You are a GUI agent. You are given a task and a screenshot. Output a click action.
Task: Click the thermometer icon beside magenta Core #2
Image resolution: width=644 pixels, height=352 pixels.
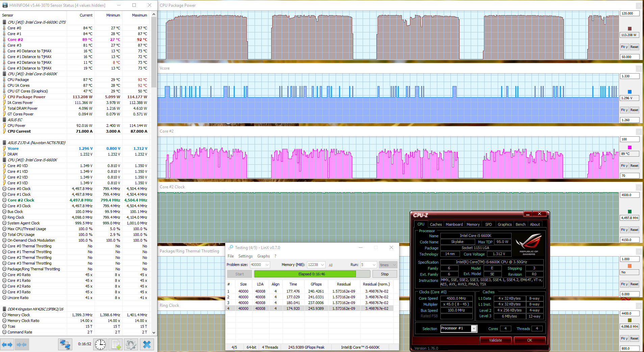pos(4,39)
